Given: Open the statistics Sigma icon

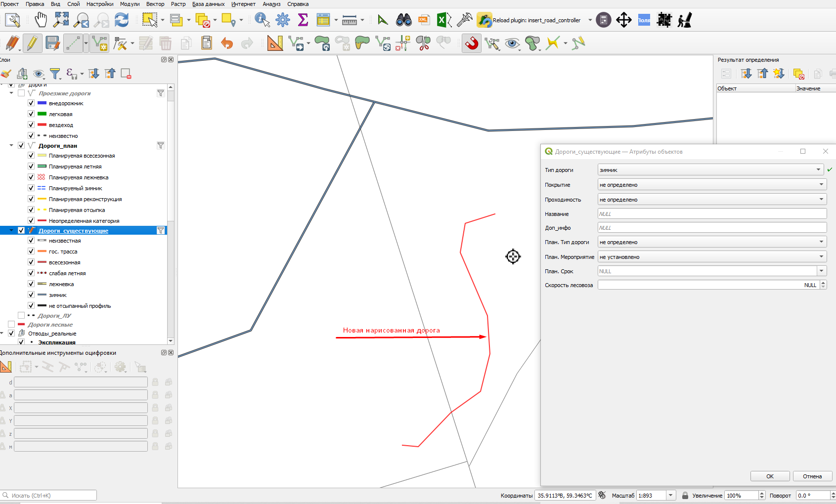Looking at the screenshot, I should click(x=303, y=20).
